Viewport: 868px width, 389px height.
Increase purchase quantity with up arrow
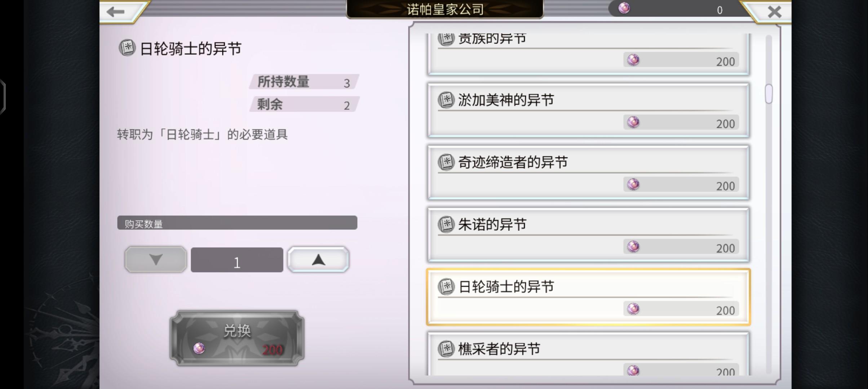318,259
